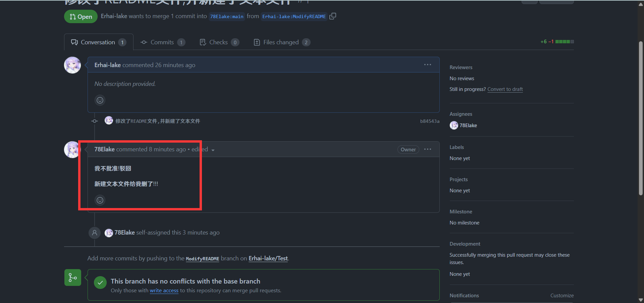The height and width of the screenshot is (303, 644).
Task: Click the 78Elake:main base branch label
Action: coord(227,16)
